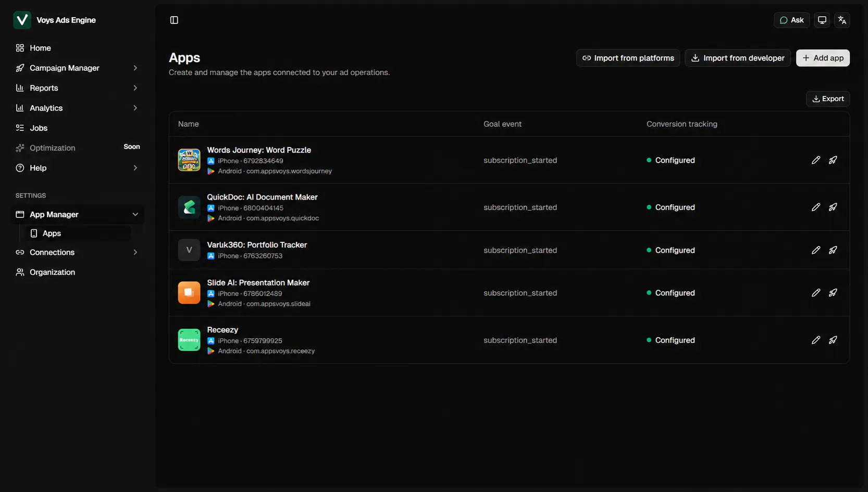Click Varlık360 placeholder V thumbnail
The image size is (868, 492).
pos(189,250)
